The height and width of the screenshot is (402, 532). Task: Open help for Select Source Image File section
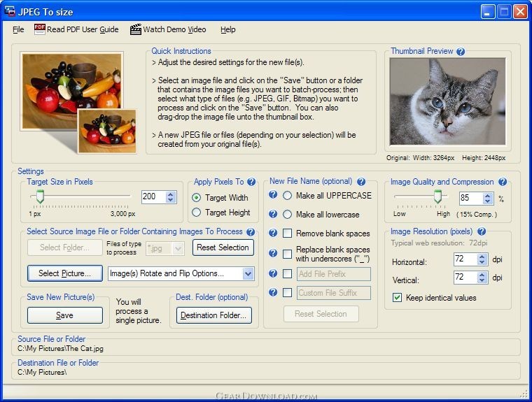pyautogui.click(x=251, y=232)
